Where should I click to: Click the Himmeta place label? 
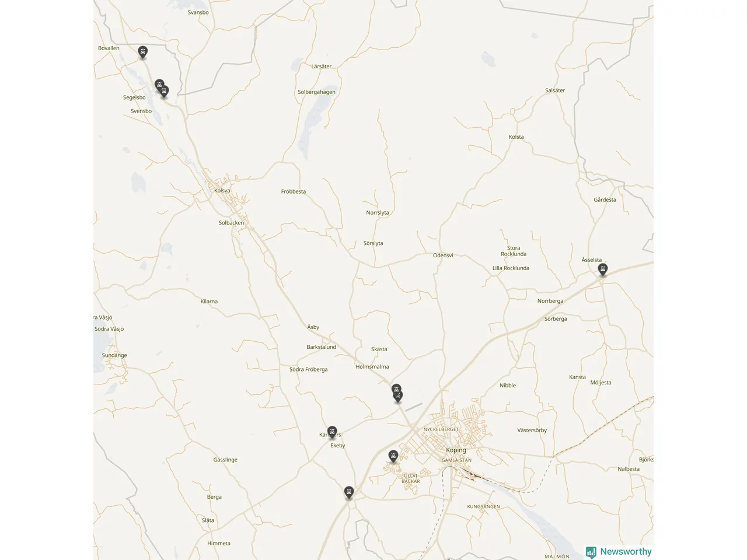pos(219,544)
